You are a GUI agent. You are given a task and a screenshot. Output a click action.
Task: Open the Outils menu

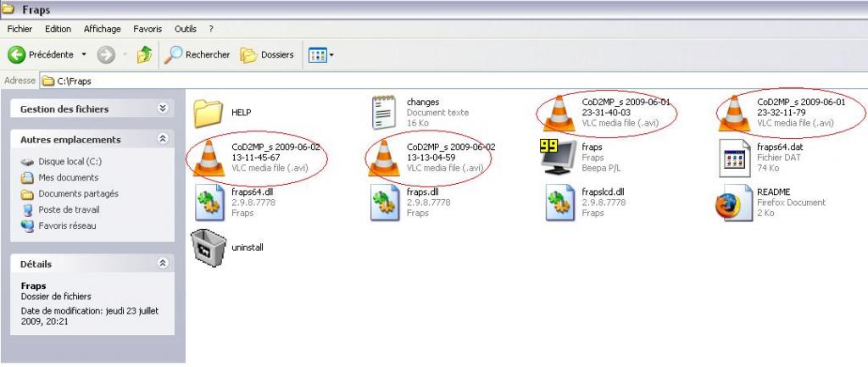pos(186,29)
